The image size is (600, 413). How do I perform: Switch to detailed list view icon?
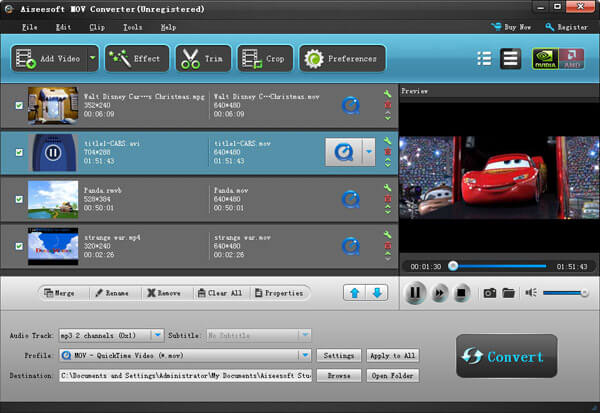(x=484, y=59)
